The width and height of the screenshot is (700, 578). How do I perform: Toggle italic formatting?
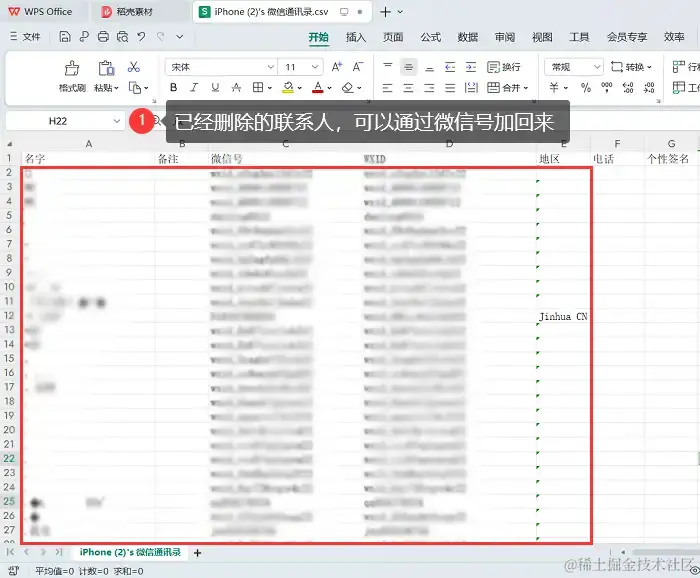point(194,87)
